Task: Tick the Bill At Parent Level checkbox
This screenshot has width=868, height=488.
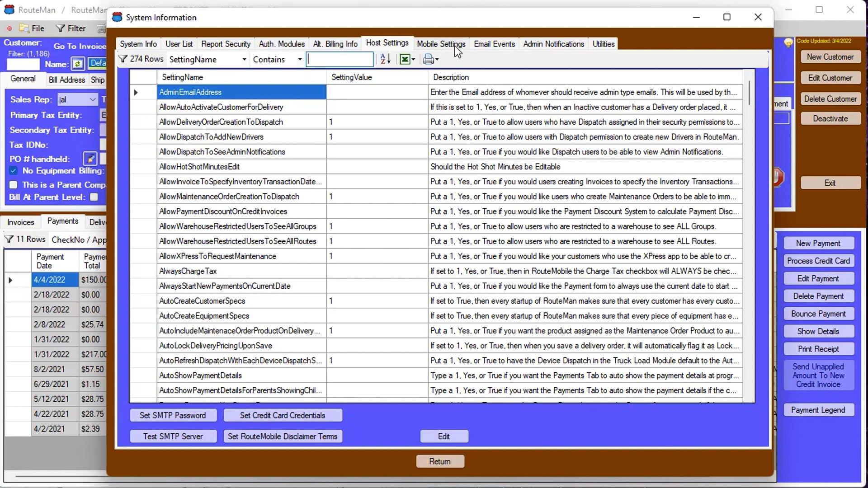Action: click(x=94, y=197)
